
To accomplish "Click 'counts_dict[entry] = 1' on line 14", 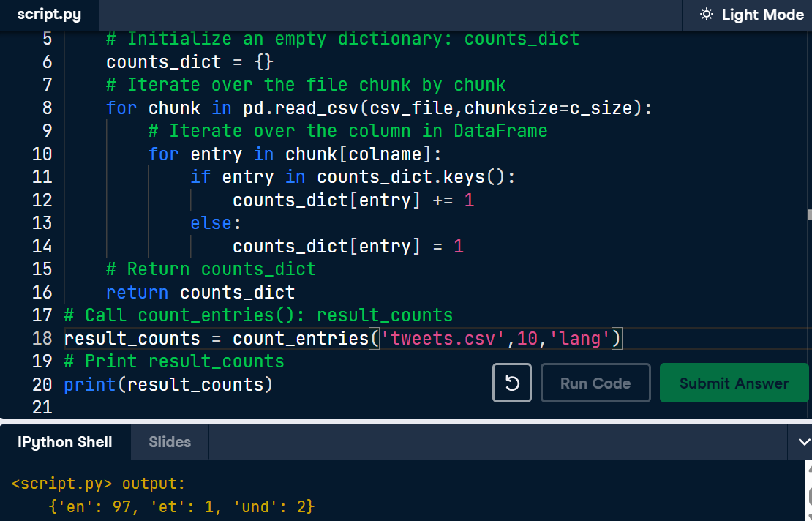I will tap(348, 247).
